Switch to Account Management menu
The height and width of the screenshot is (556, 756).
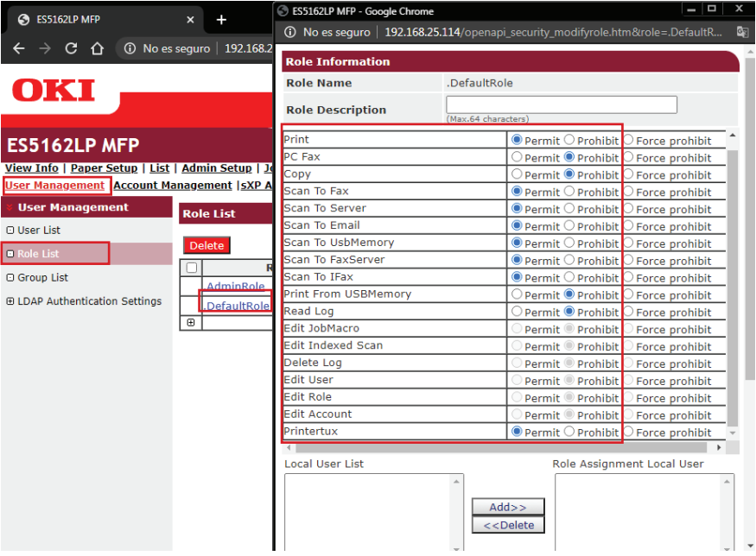(x=173, y=185)
